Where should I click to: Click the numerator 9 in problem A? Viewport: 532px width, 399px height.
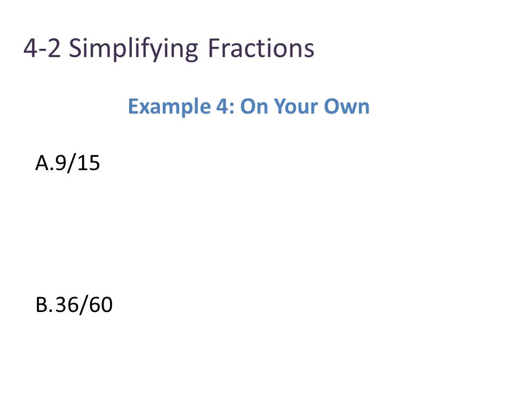pyautogui.click(x=61, y=163)
